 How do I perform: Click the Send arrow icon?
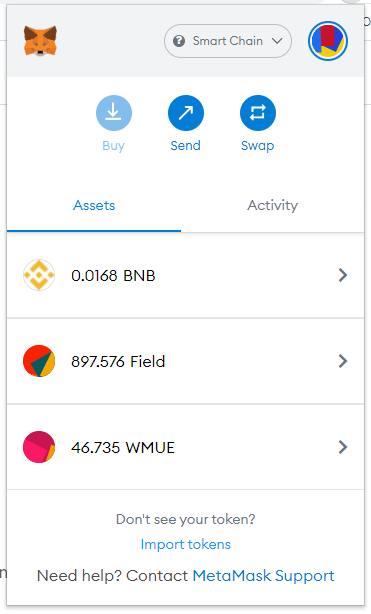(x=186, y=113)
